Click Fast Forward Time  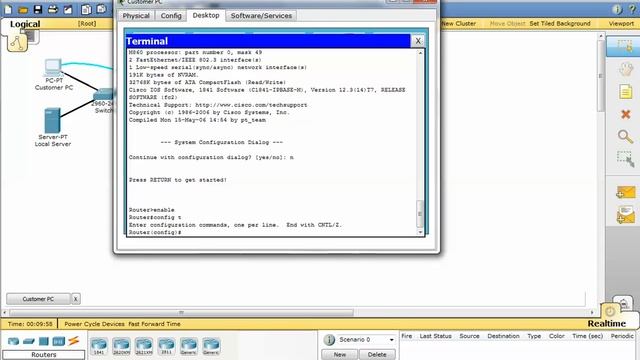point(154,324)
